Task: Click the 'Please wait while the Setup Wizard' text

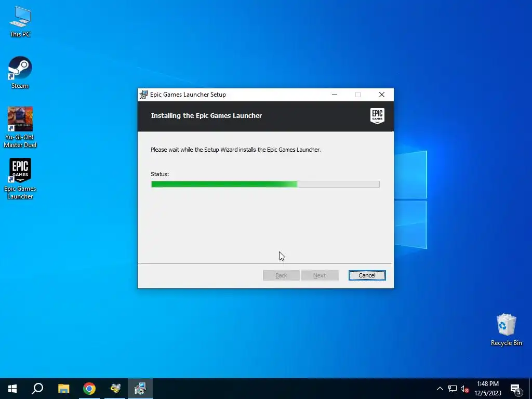Action: coord(236,150)
